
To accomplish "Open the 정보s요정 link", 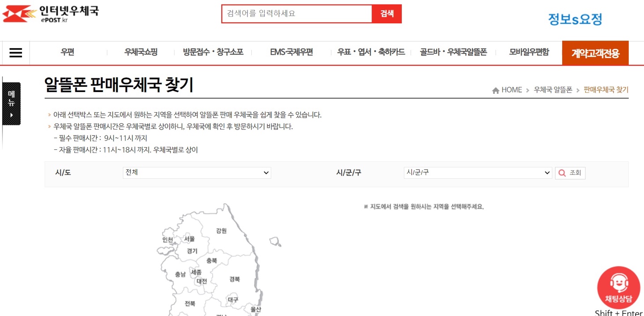I will click(574, 18).
